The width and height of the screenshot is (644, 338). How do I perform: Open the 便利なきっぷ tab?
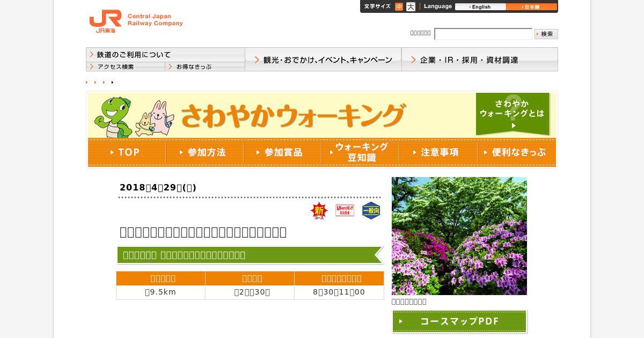tap(516, 152)
